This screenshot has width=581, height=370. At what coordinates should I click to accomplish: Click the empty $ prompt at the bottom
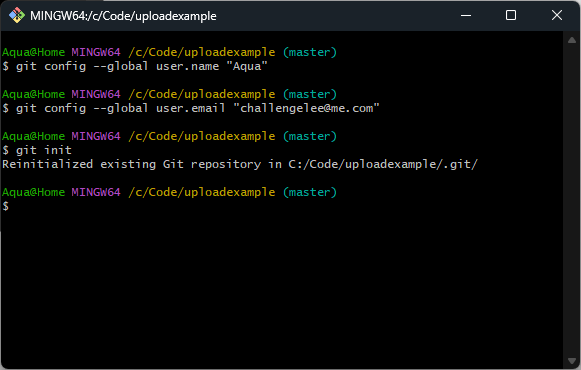(x=6, y=206)
